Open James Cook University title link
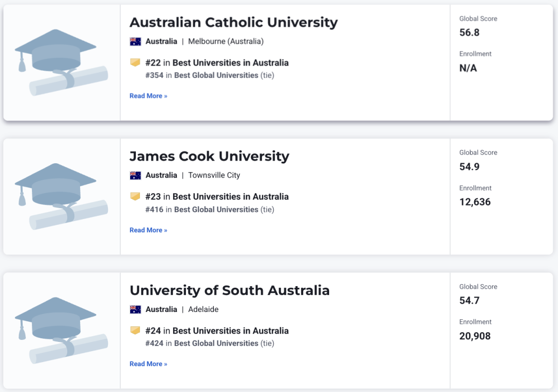Screen dimensions: 558x392 pyautogui.click(x=209, y=156)
